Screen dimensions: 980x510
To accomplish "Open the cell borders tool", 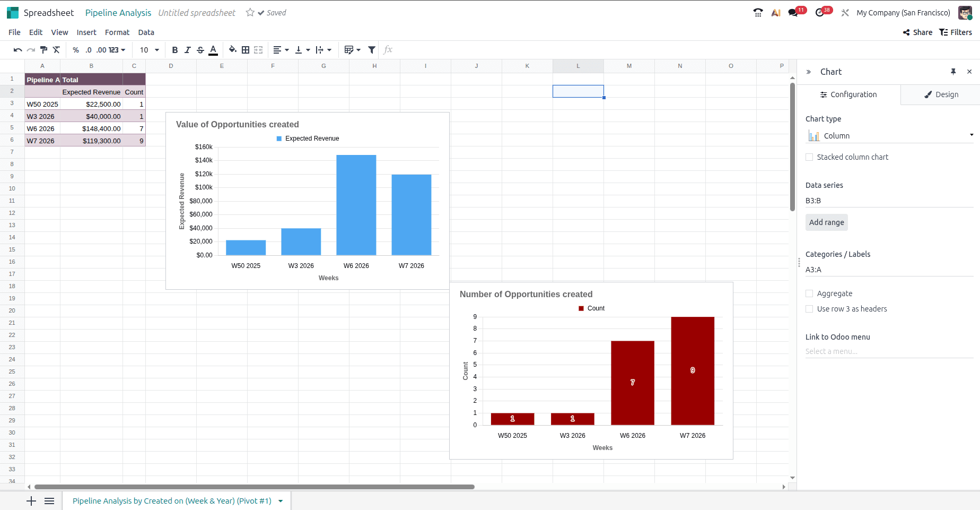I will tap(246, 50).
